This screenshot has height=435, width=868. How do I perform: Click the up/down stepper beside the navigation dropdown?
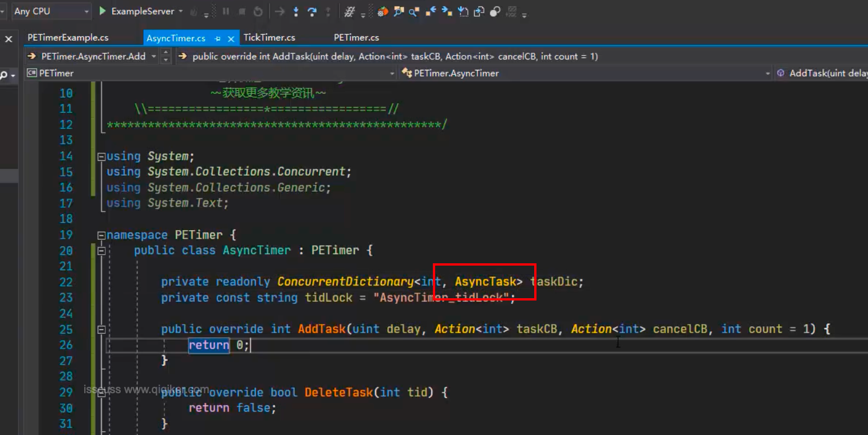(166, 56)
